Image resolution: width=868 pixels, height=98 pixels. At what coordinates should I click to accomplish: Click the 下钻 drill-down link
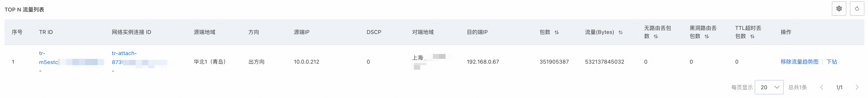tap(832, 62)
